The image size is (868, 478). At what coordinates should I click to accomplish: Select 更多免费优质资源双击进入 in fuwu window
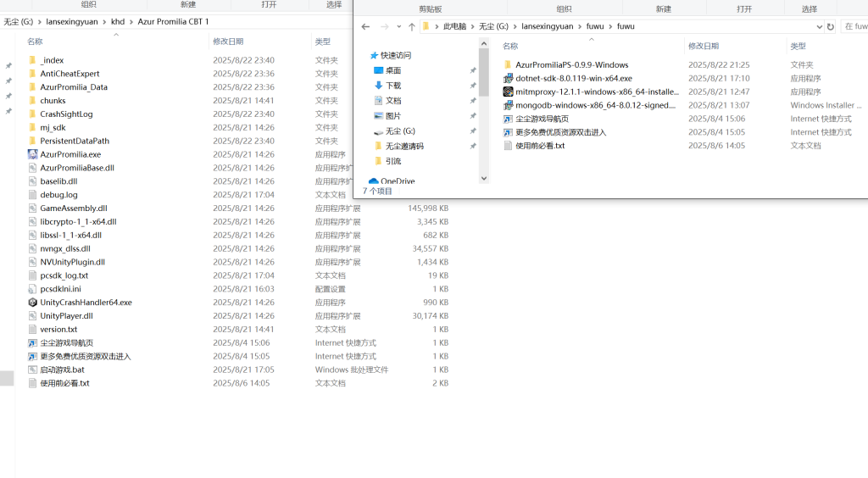pos(561,132)
